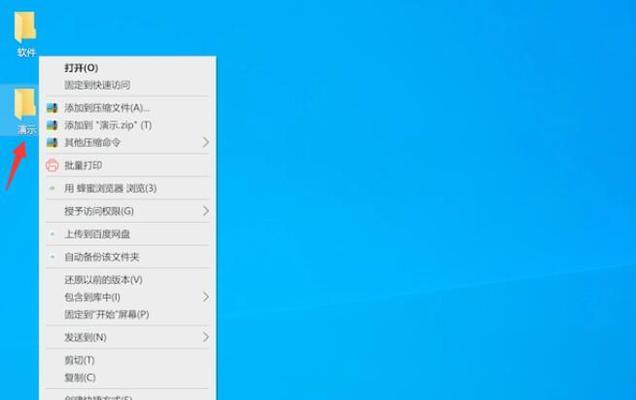Open 包含到库中(I) menu item
The image size is (636, 400).
tap(127, 297)
